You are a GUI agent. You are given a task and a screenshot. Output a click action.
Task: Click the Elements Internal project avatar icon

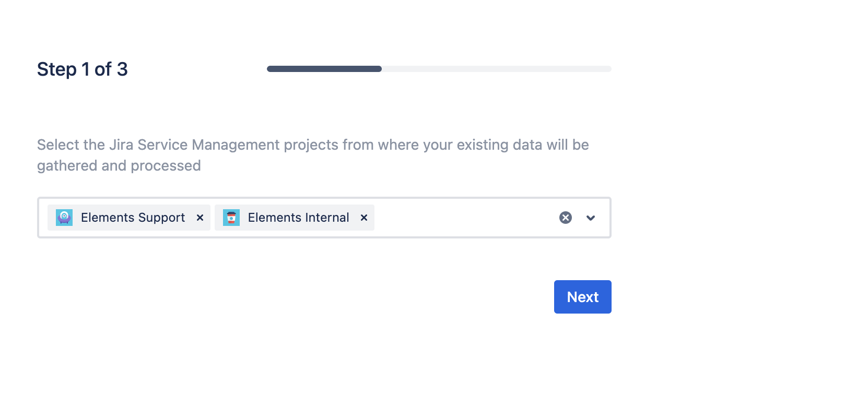tap(231, 218)
